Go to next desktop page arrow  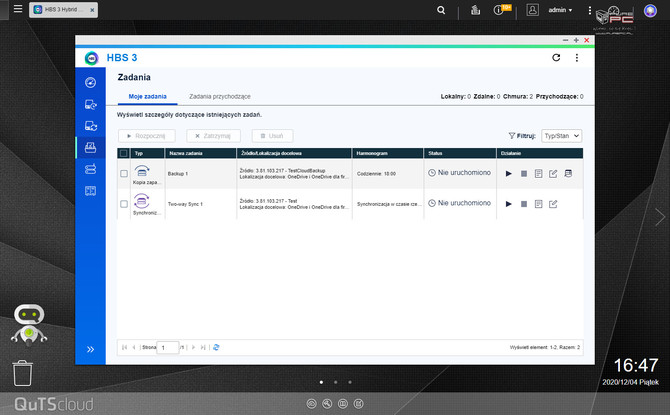[x=660, y=217]
